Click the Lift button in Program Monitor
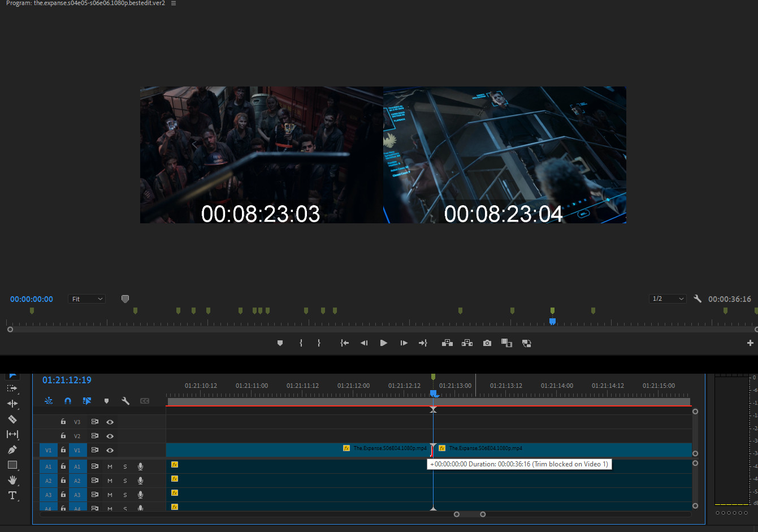The width and height of the screenshot is (758, 532). (447, 343)
